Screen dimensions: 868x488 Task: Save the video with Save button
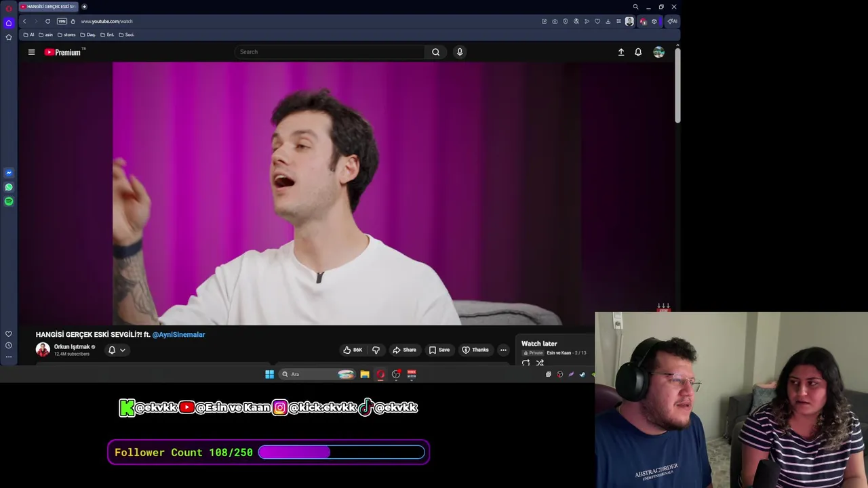coord(439,350)
